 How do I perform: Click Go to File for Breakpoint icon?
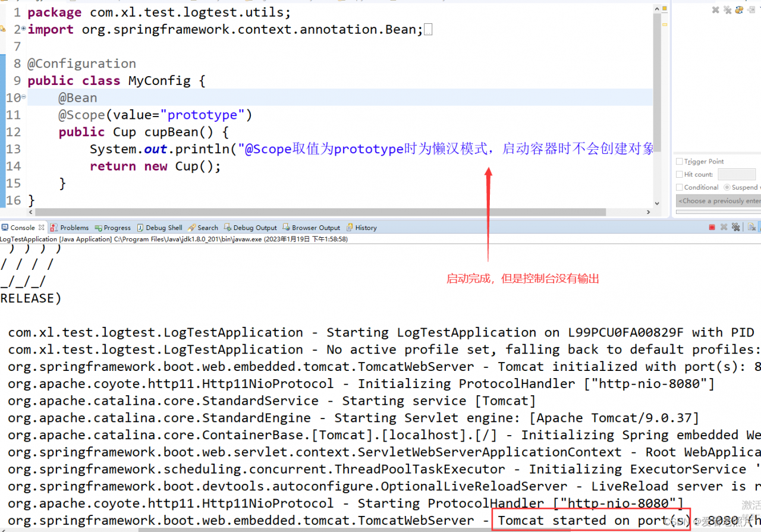coord(750,10)
